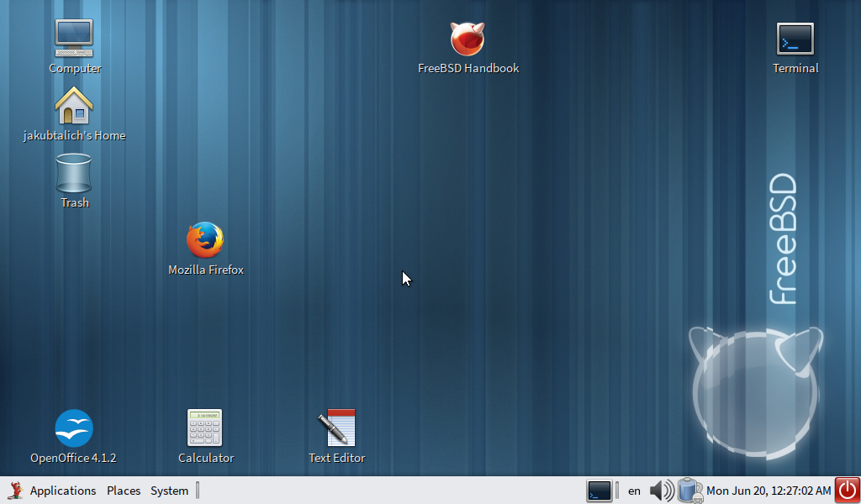Launch Terminal from the desktop icon

pos(795,39)
